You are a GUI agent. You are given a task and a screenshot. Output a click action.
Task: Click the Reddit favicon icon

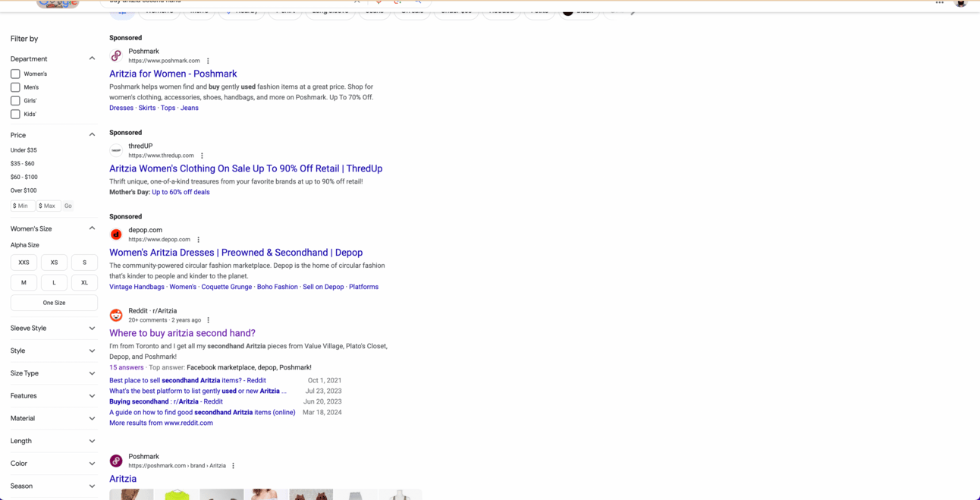click(x=116, y=315)
